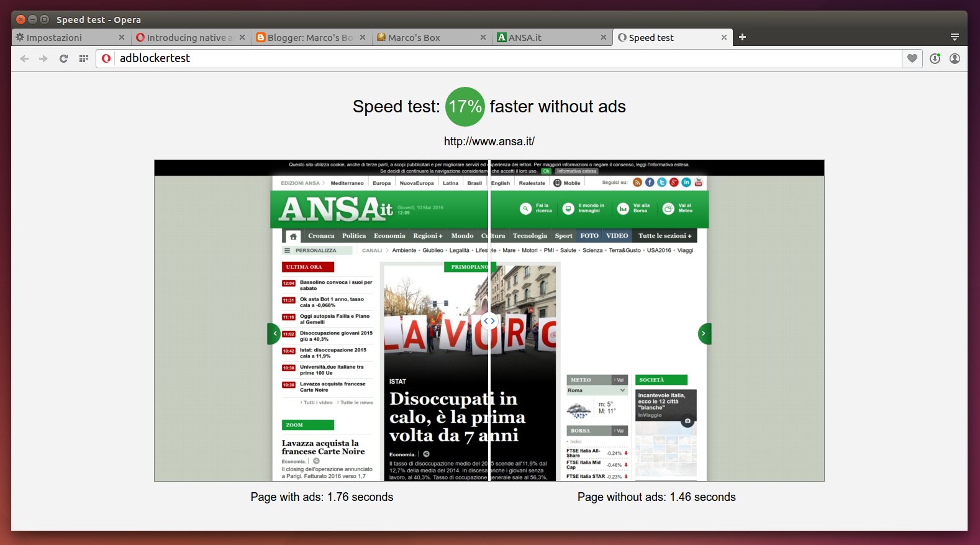Open the Bassolino convoca i suoi headline
This screenshot has height=545, width=980.
[336, 285]
